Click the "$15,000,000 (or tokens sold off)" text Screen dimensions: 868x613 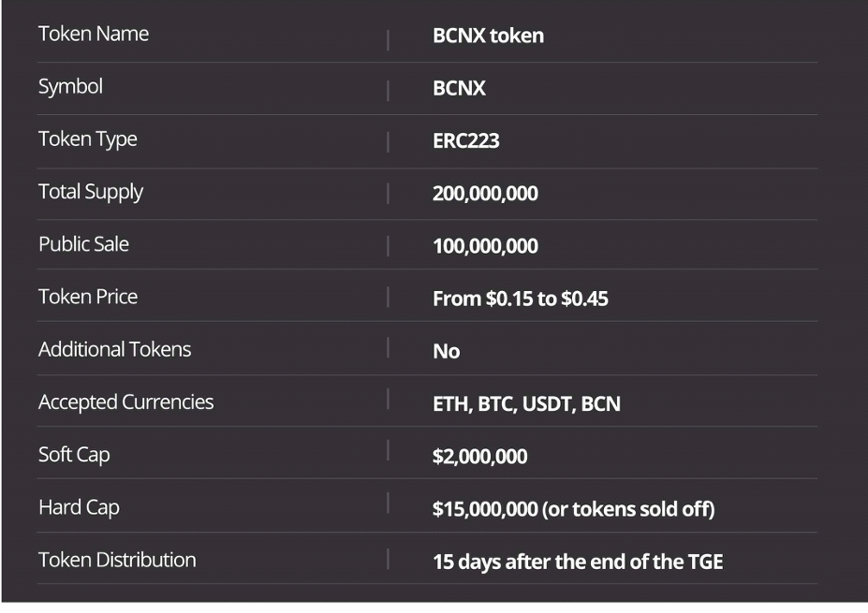click(572, 509)
